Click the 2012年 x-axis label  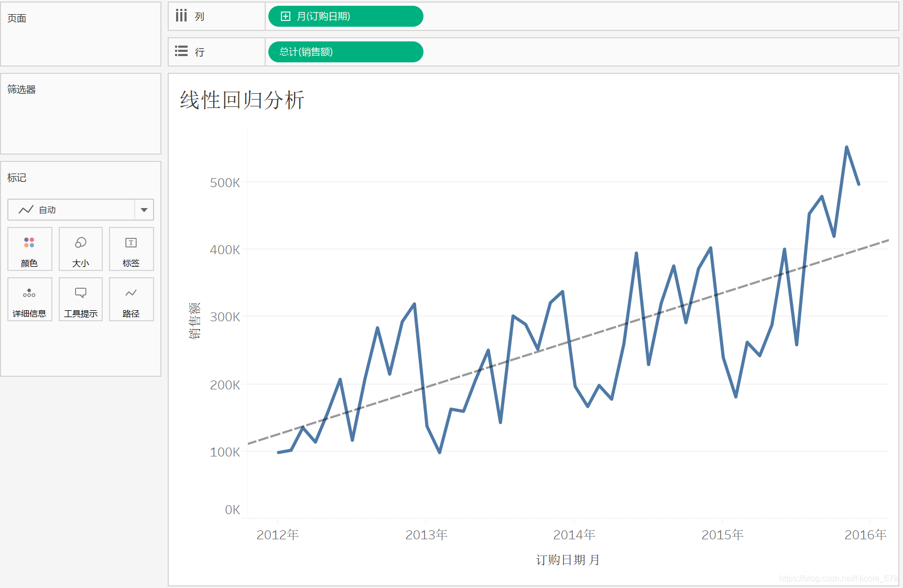coord(278,535)
